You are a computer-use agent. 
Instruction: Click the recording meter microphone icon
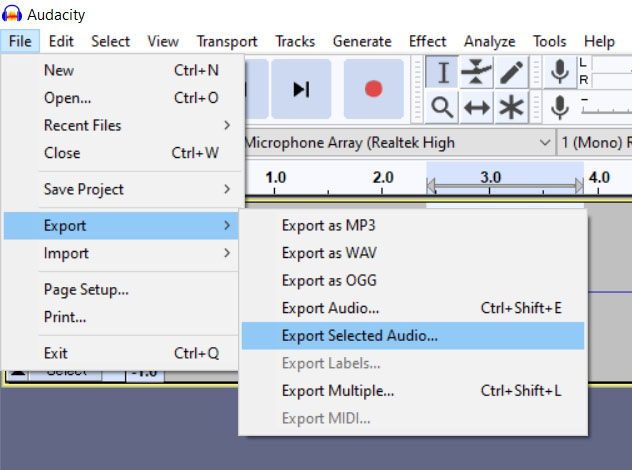click(x=560, y=73)
